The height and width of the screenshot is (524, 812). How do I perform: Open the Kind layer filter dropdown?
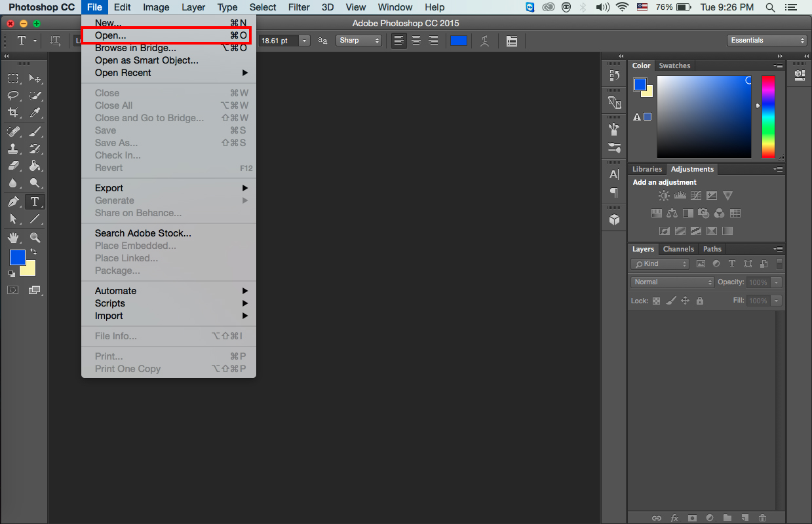[660, 264]
